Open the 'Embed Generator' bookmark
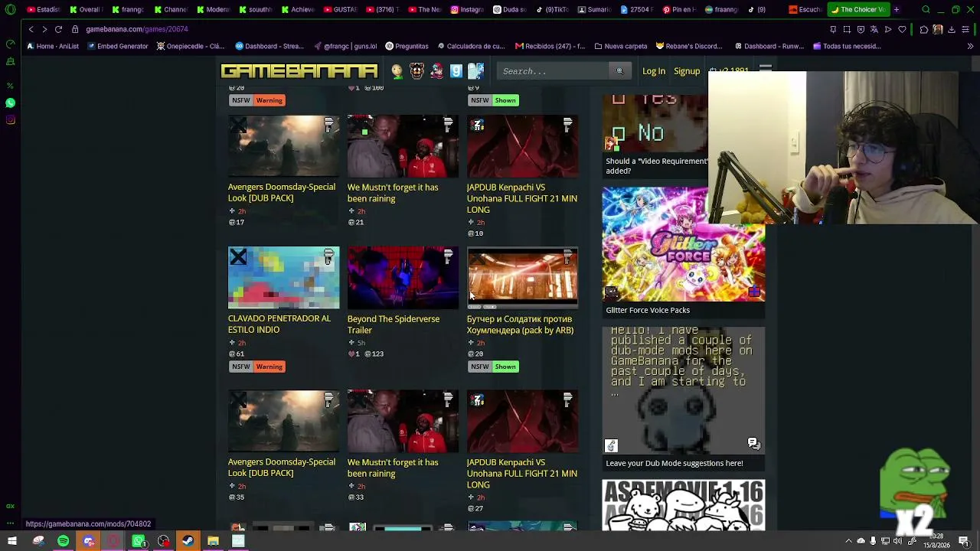The height and width of the screenshot is (551, 980). coord(118,46)
